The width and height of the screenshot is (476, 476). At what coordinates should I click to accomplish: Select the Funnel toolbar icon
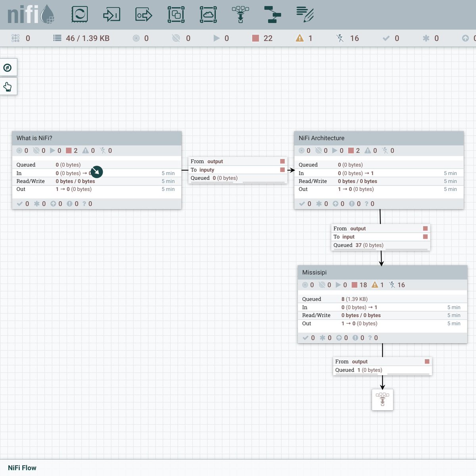240,15
